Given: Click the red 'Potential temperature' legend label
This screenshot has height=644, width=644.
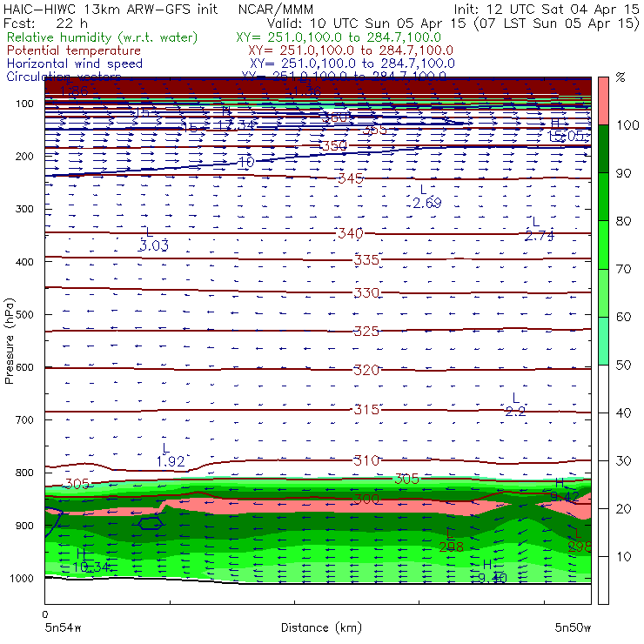Looking at the screenshot, I should pos(74,50).
